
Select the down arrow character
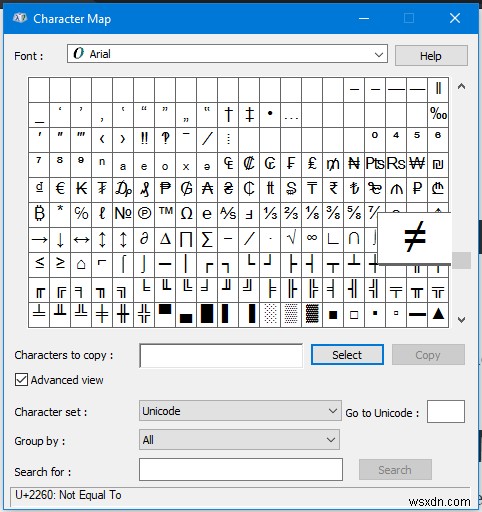pos(60,240)
